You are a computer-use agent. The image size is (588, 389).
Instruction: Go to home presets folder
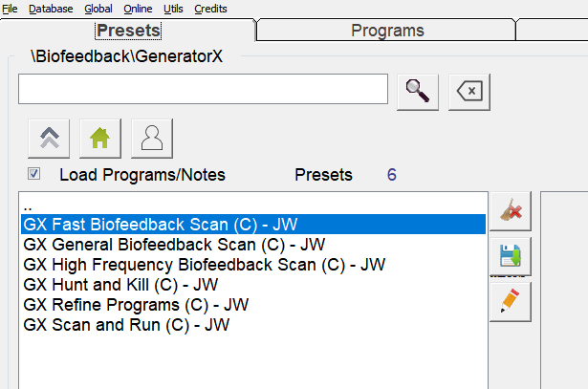click(100, 139)
